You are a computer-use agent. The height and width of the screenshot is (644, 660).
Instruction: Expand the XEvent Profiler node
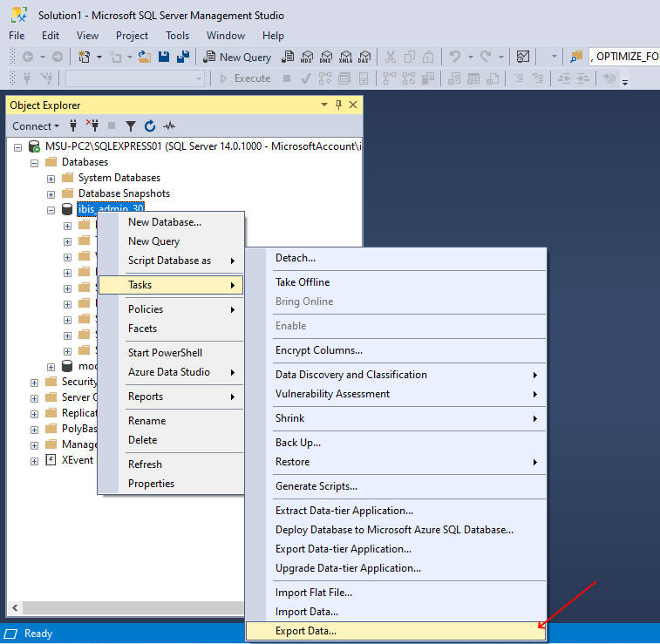tap(35, 462)
